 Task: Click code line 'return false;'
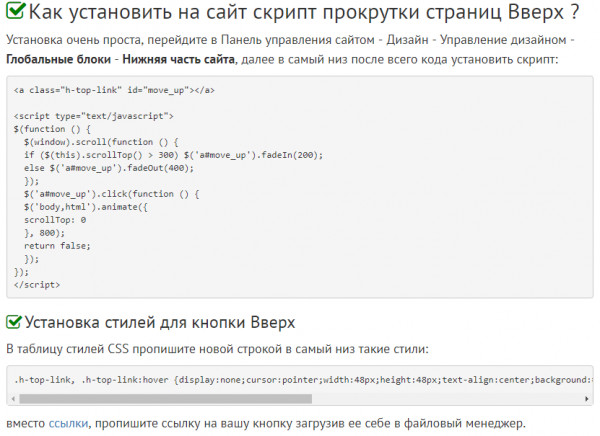pyautogui.click(x=57, y=246)
